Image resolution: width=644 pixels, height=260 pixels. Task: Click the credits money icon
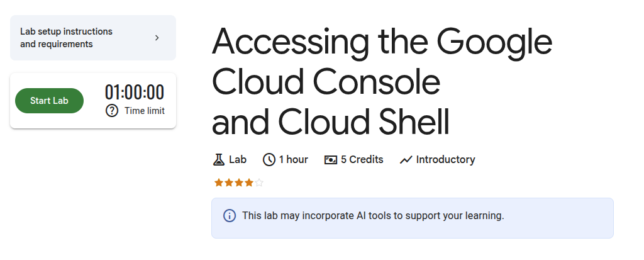coord(331,159)
